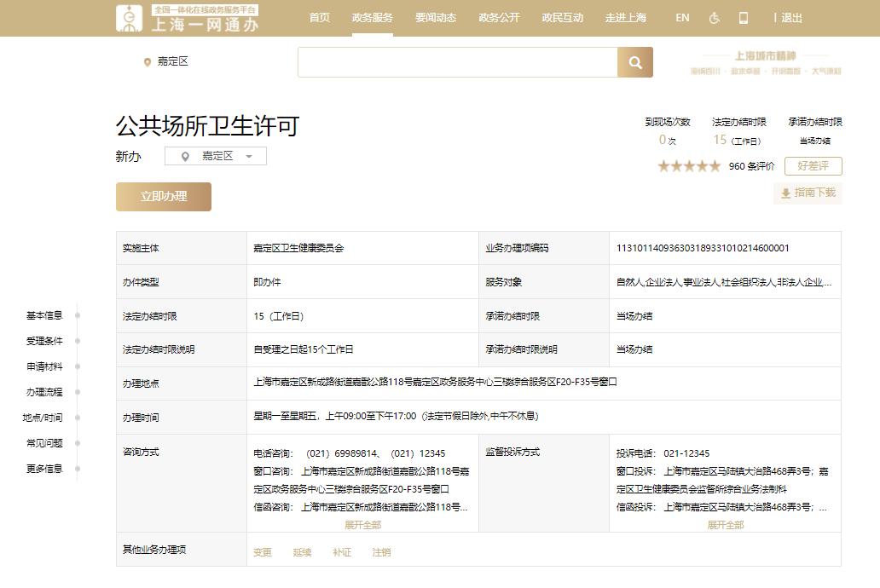Open the 变更 service link

[263, 552]
